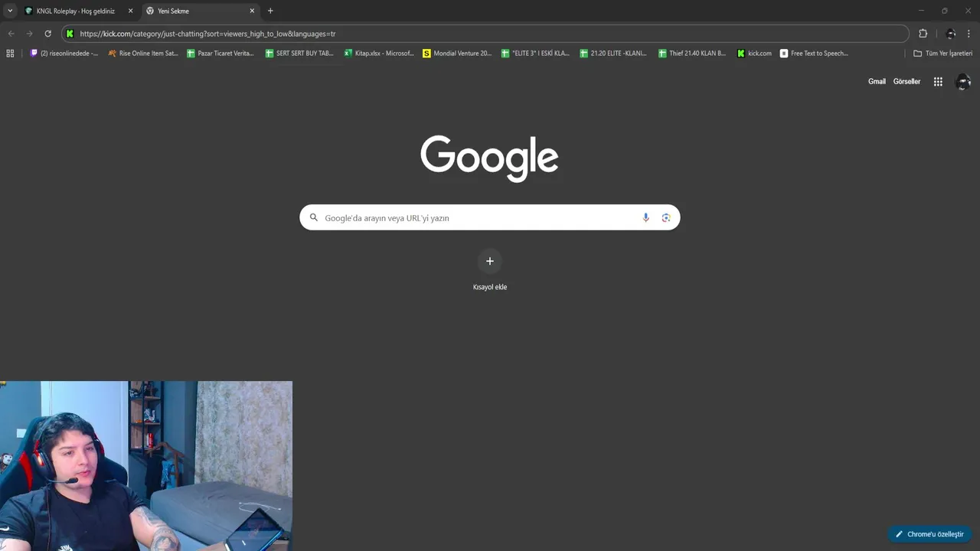Click the Google logo
The image size is (980, 551).
489,158
